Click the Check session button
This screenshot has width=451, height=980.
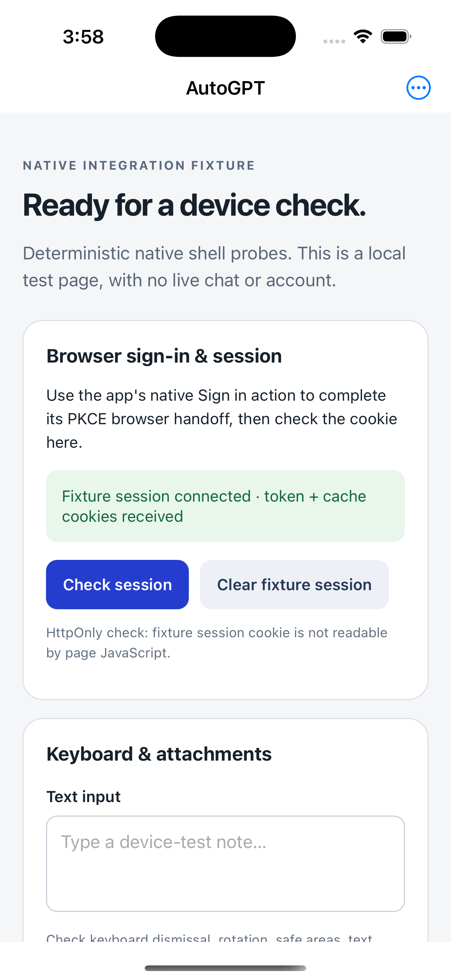click(117, 584)
